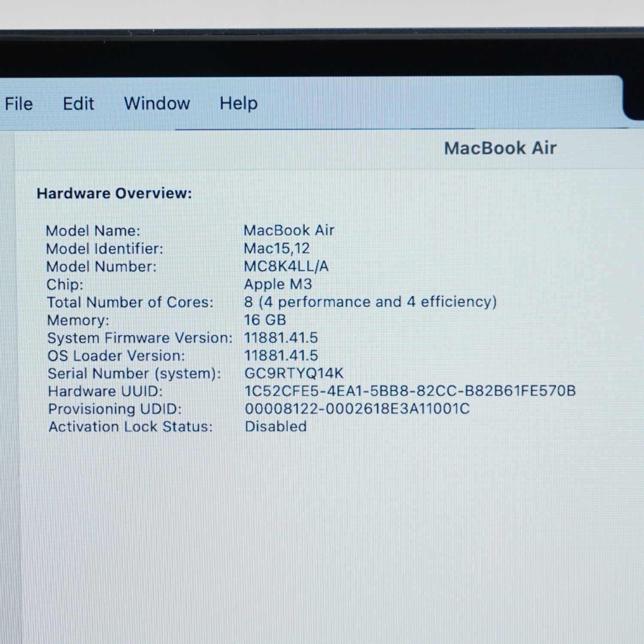Select the Chip label
This screenshot has height=644, width=644.
[x=65, y=284]
